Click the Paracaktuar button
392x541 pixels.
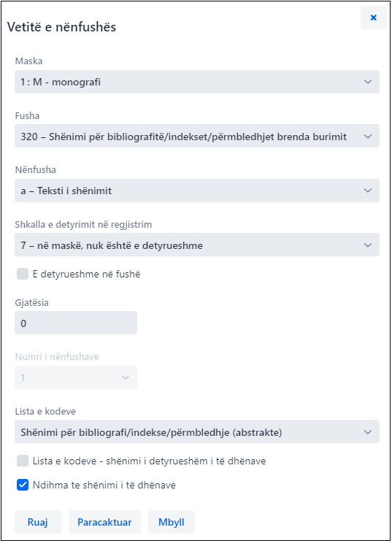(104, 522)
